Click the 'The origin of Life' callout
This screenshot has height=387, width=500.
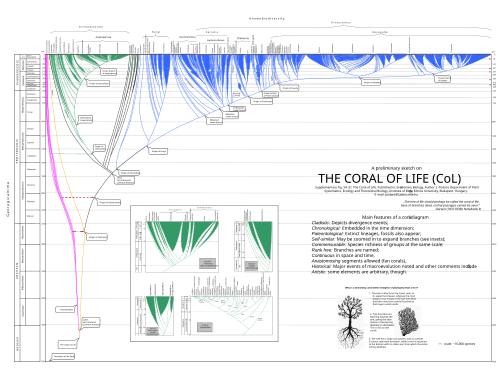(68, 344)
